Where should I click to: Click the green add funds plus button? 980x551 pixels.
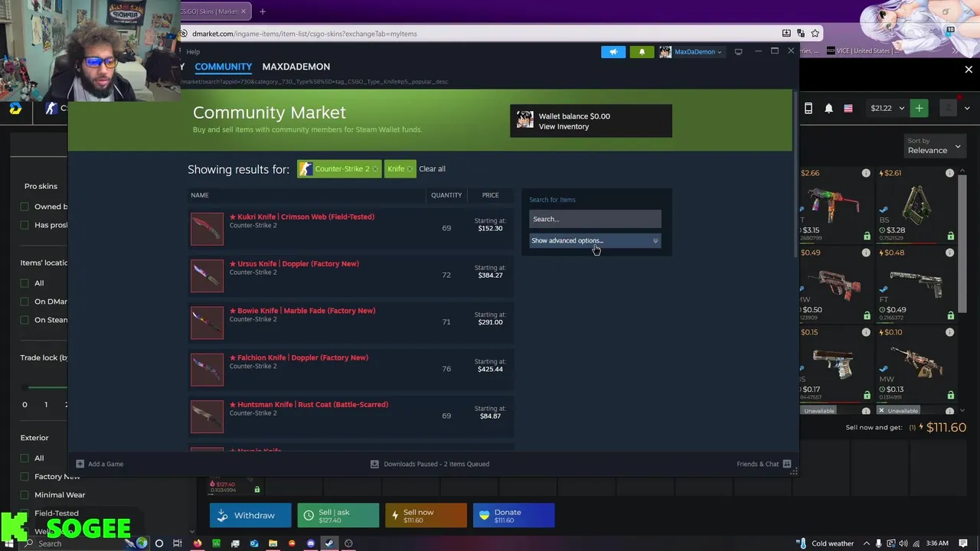coord(919,109)
